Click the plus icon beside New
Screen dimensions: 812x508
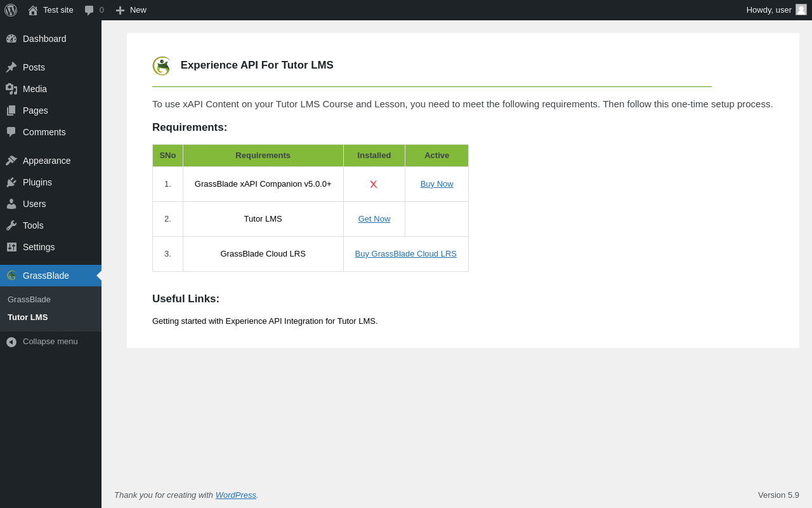[x=120, y=10]
